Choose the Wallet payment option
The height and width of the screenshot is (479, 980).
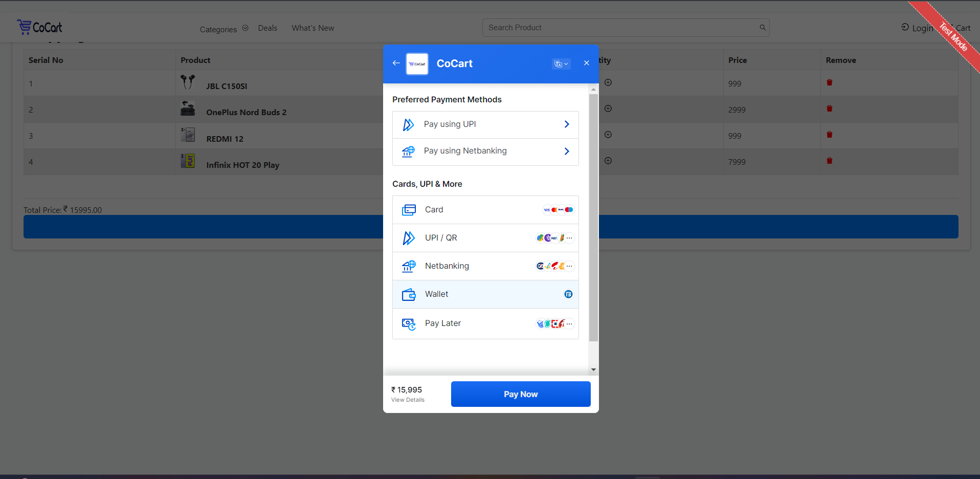point(485,294)
